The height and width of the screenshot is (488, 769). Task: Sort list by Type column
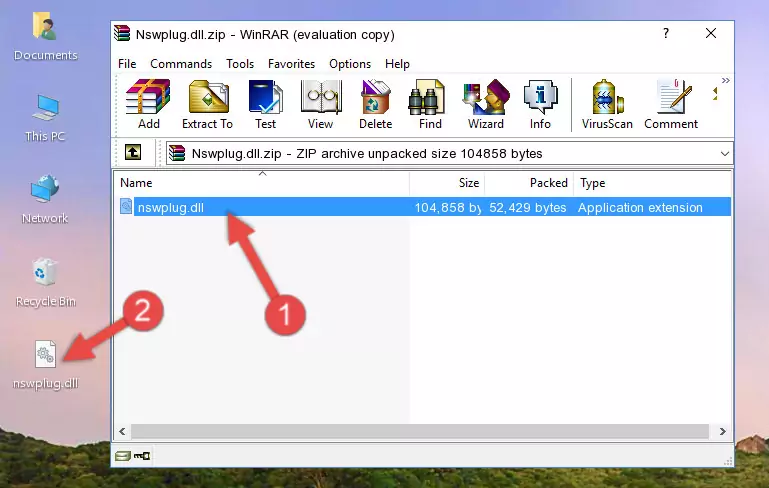click(x=652, y=183)
